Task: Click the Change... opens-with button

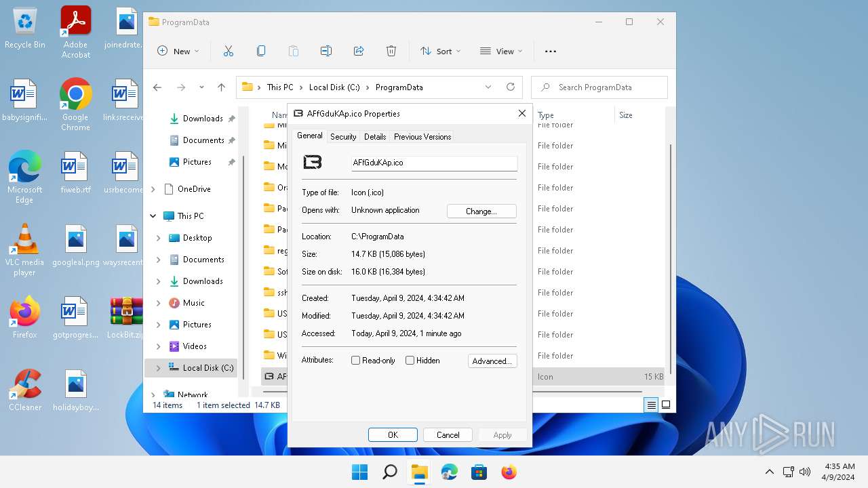Action: click(x=481, y=211)
